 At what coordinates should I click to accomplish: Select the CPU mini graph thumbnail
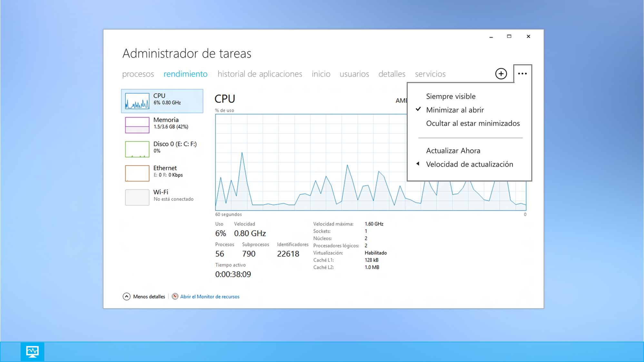click(137, 101)
